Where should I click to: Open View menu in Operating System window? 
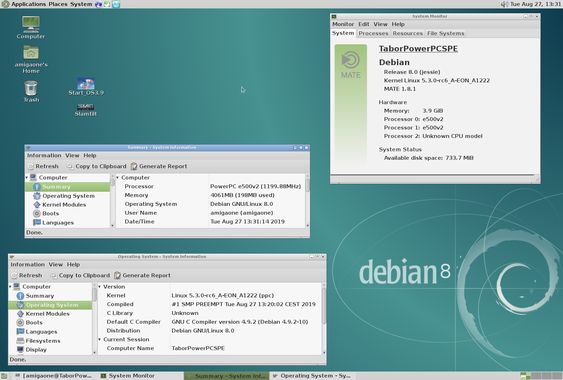click(56, 264)
